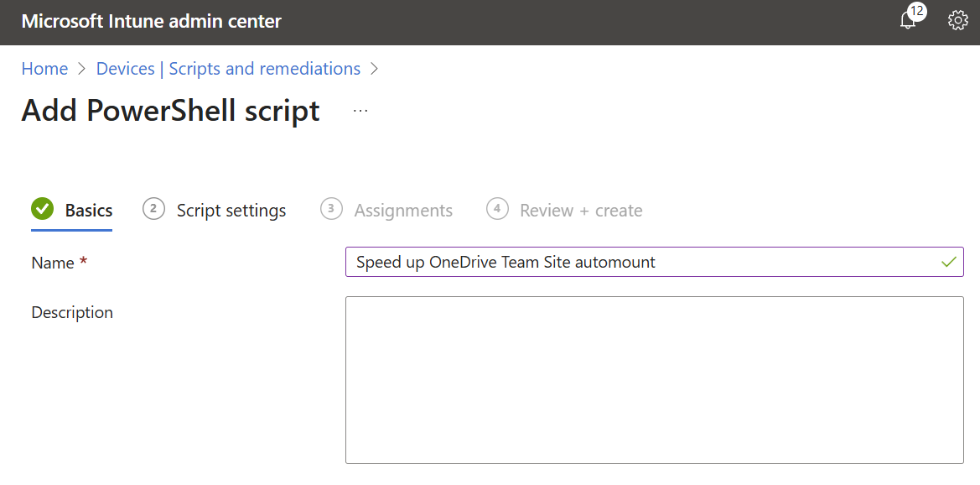Click the Name field label
Viewport: 980px width, 485px height.
click(53, 263)
